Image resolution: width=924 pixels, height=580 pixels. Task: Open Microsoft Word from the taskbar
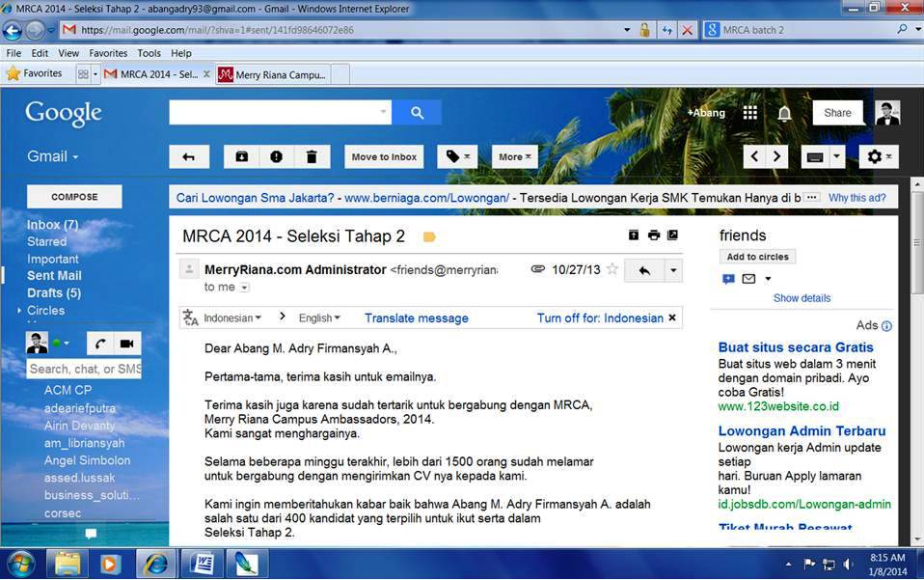[203, 565]
